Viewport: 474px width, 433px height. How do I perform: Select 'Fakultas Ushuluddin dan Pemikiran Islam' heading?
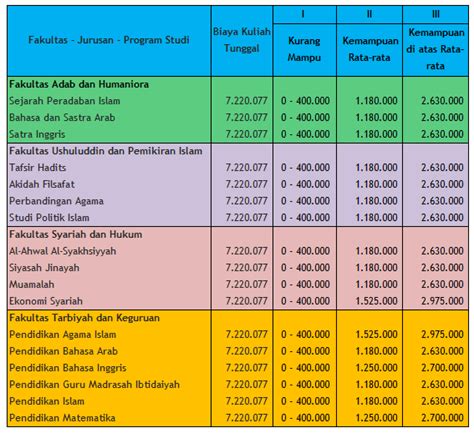106,151
